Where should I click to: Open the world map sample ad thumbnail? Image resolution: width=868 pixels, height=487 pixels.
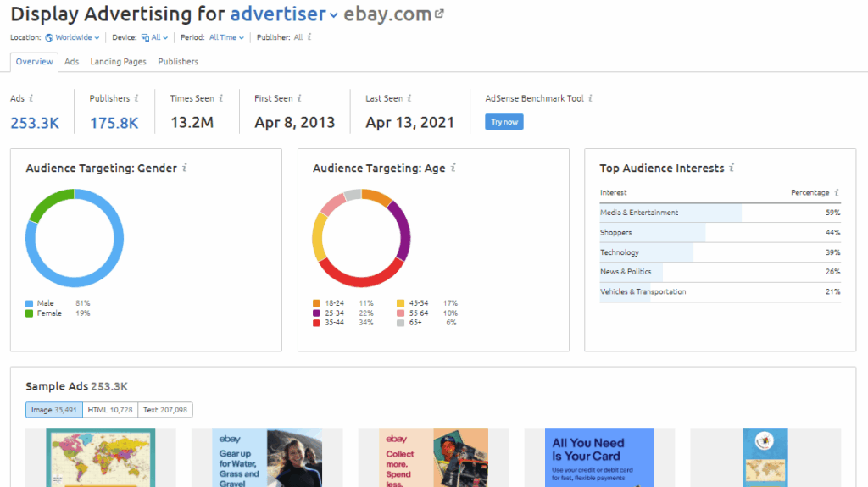coord(101,458)
